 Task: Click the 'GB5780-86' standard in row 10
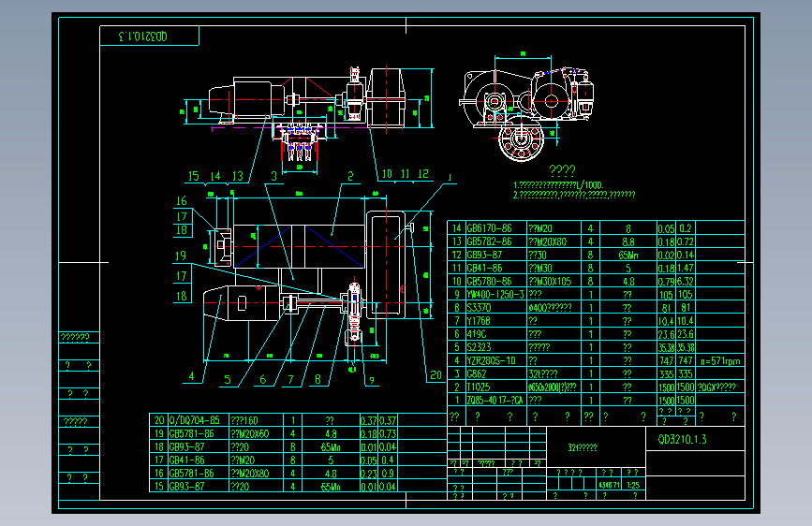click(489, 281)
